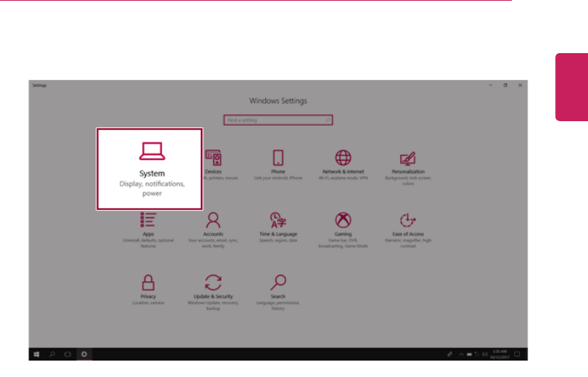The width and height of the screenshot is (588, 377).
Task: Restore down the Settings window
Action: [505, 85]
